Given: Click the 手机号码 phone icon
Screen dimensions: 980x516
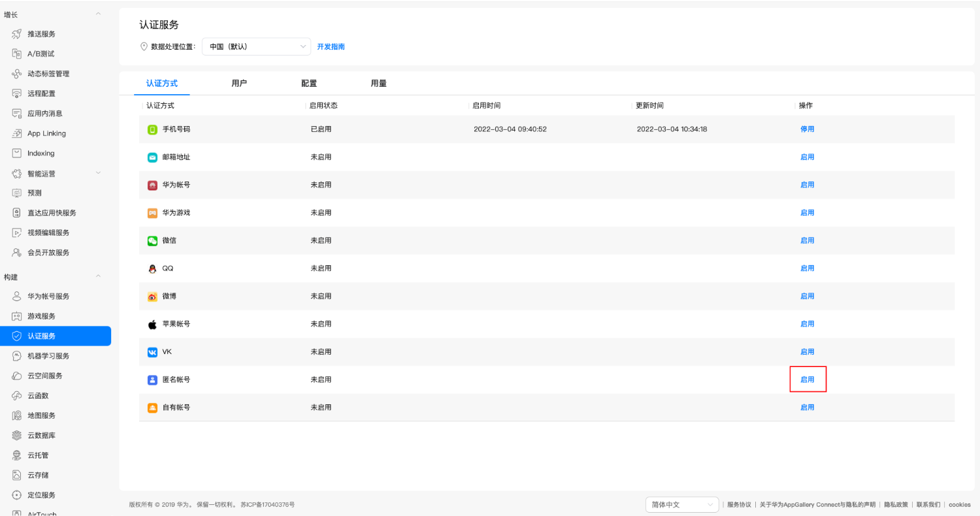Looking at the screenshot, I should click(x=152, y=129).
